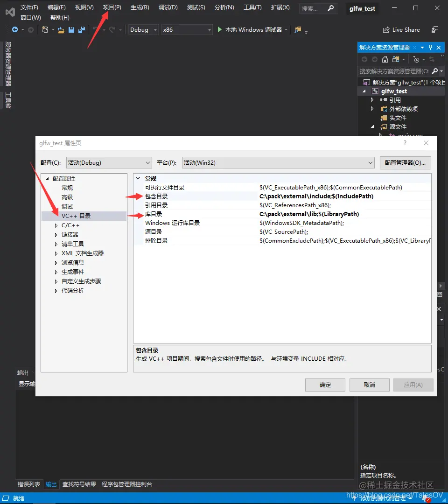This screenshot has width=448, height=504.
Task: Expand the XML 文档生成器 node
Action: pyautogui.click(x=56, y=253)
